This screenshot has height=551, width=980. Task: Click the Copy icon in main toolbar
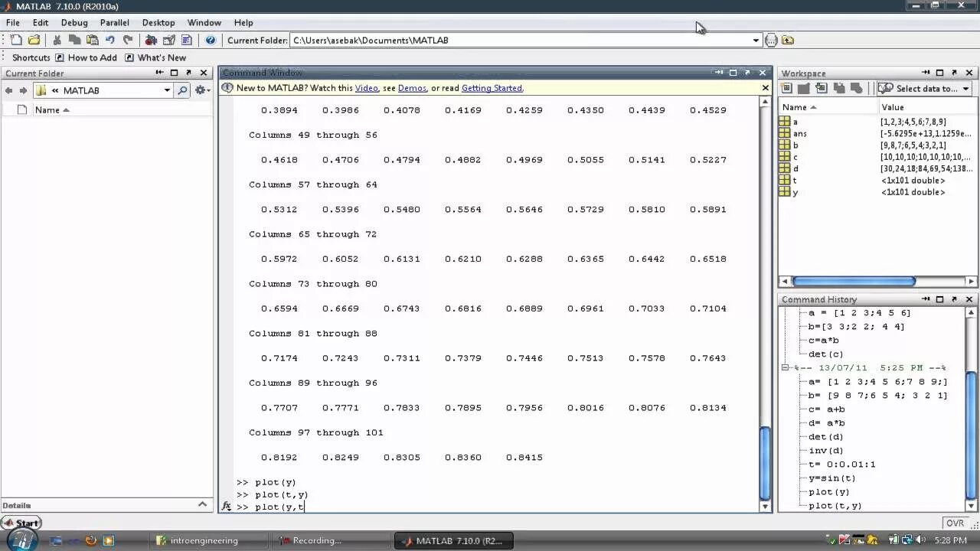pos(74,40)
